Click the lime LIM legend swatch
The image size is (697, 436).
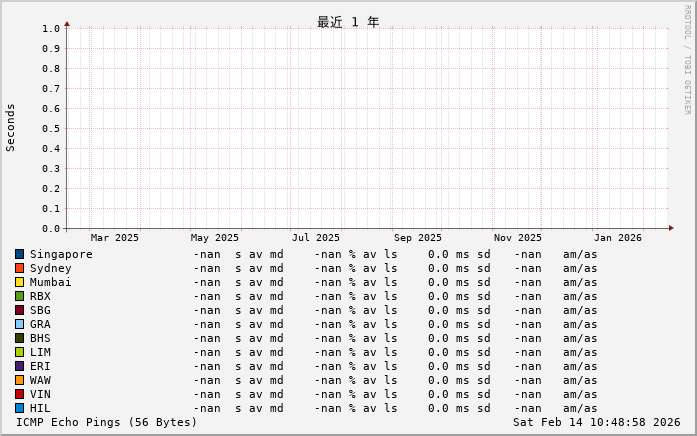point(19,352)
